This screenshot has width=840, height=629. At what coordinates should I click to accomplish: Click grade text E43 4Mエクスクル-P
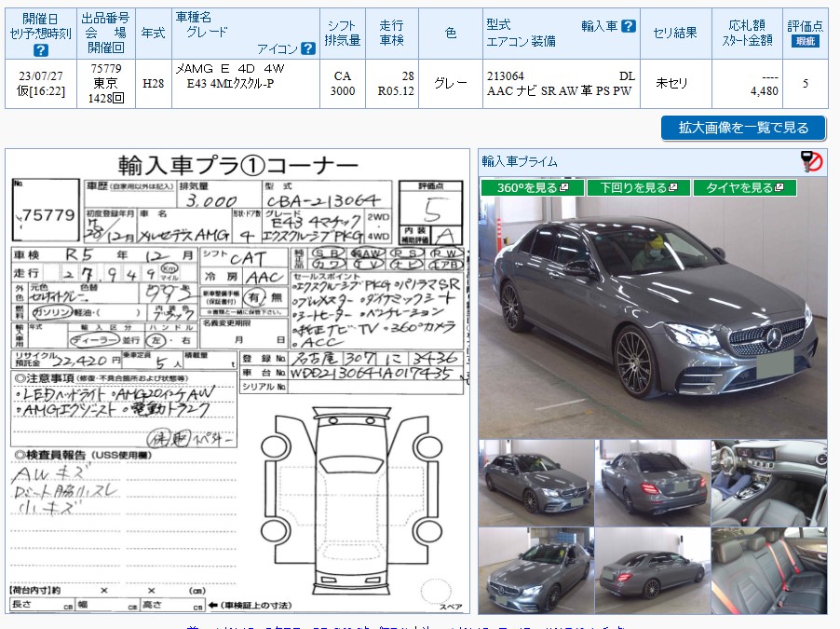click(230, 83)
